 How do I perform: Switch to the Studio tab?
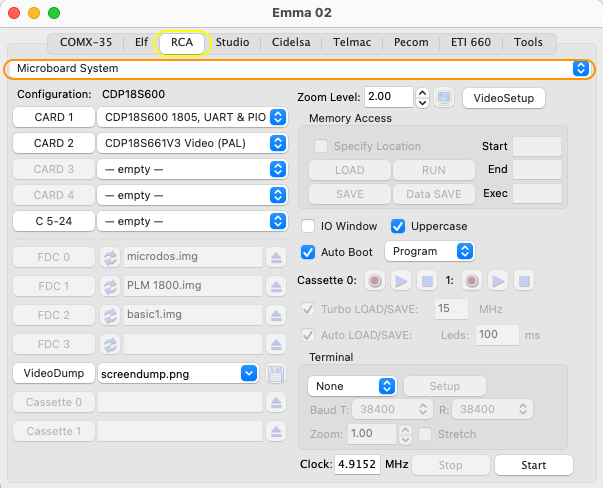pos(232,42)
